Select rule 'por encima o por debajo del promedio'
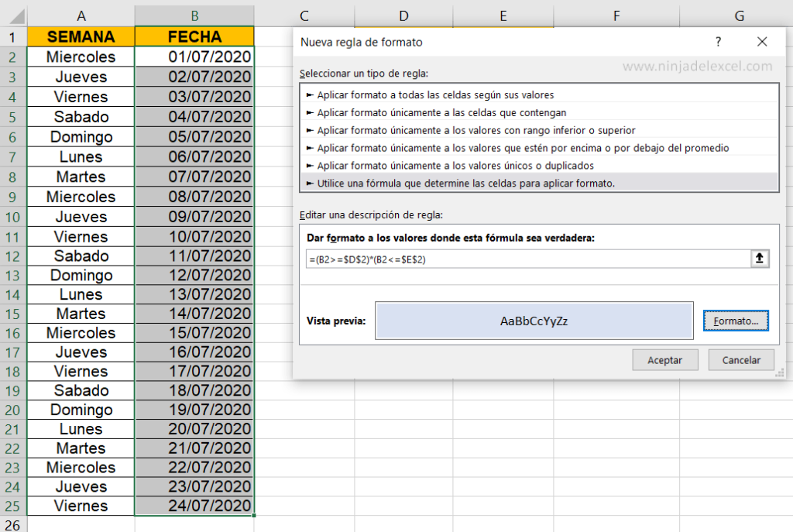 540,148
